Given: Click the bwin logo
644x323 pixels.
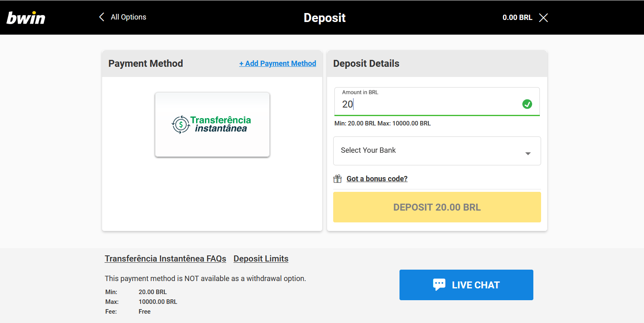Looking at the screenshot, I should [x=26, y=18].
